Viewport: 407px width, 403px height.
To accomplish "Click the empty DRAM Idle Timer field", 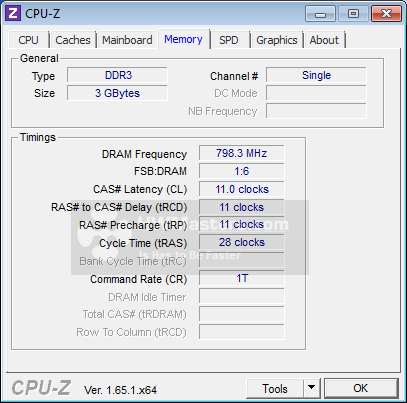I will click(x=242, y=296).
